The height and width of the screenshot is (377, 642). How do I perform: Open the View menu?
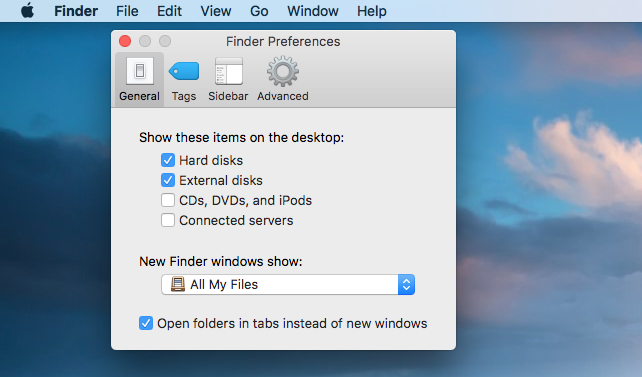click(216, 11)
